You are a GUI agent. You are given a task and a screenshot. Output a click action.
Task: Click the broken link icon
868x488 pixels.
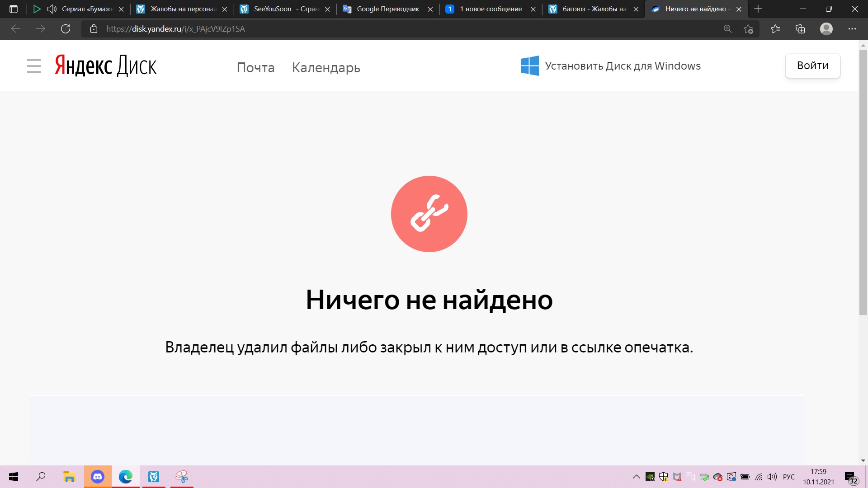coord(429,214)
